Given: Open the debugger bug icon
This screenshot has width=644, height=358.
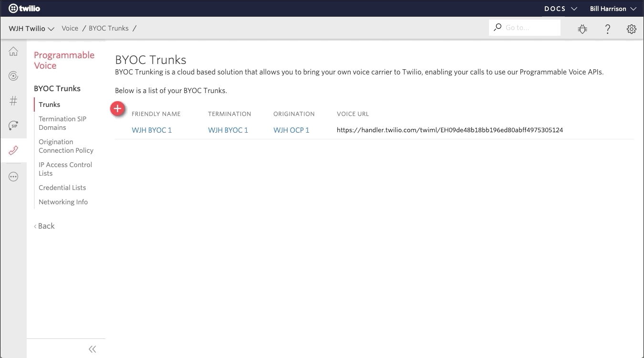Looking at the screenshot, I should pos(582,29).
